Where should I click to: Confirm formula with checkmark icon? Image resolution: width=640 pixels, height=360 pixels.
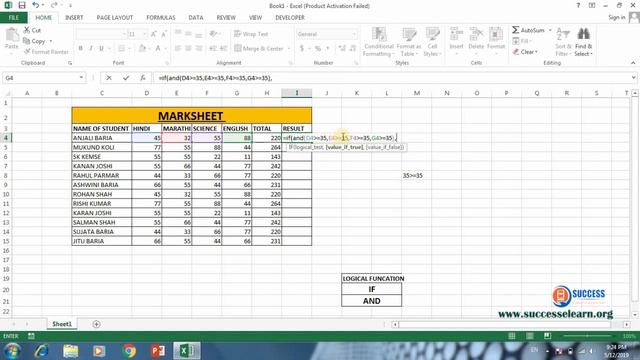[x=126, y=78]
